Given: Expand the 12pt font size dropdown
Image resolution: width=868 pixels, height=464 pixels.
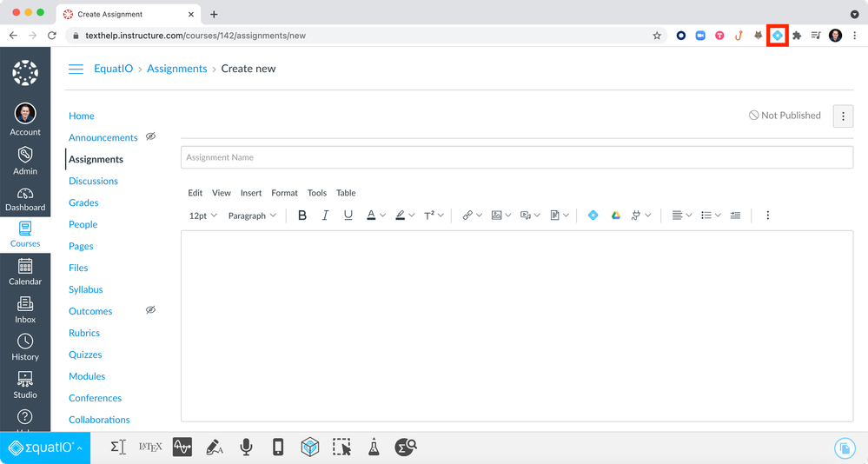Looking at the screenshot, I should pos(203,215).
